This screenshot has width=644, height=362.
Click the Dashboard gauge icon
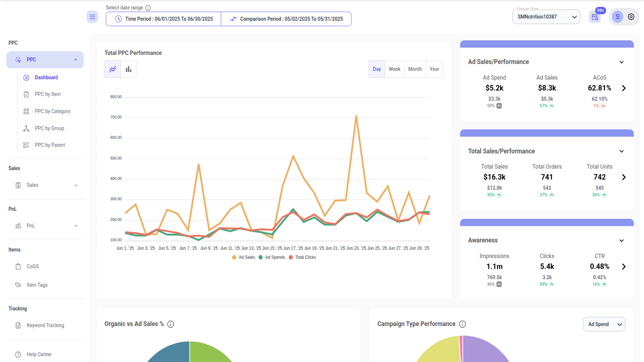click(x=26, y=78)
